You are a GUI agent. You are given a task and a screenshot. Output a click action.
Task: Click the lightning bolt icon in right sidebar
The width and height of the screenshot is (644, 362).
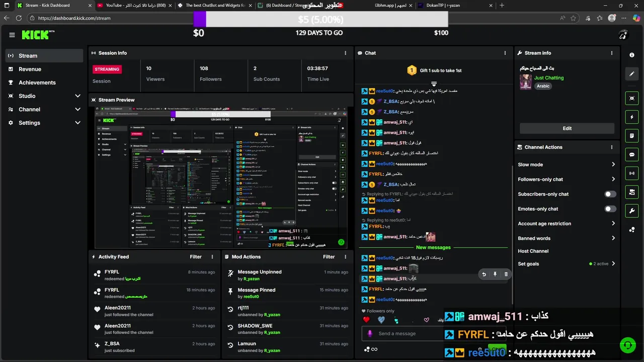(632, 117)
